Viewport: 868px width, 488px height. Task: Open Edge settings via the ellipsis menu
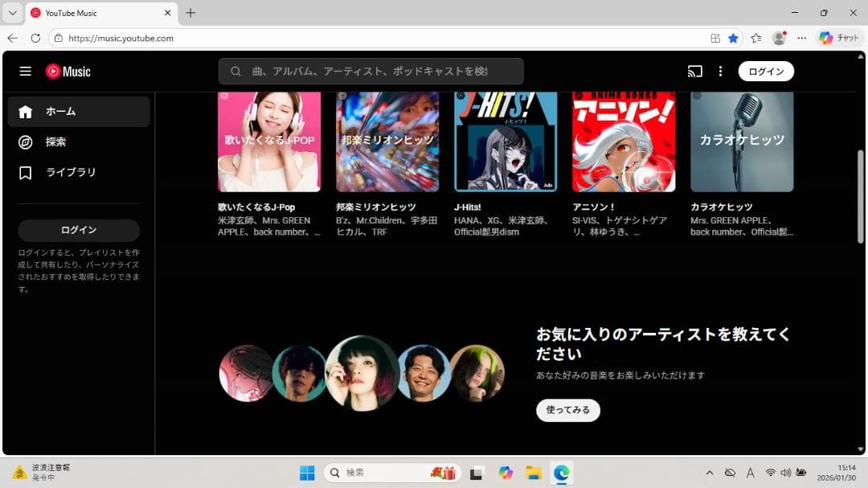tap(802, 38)
